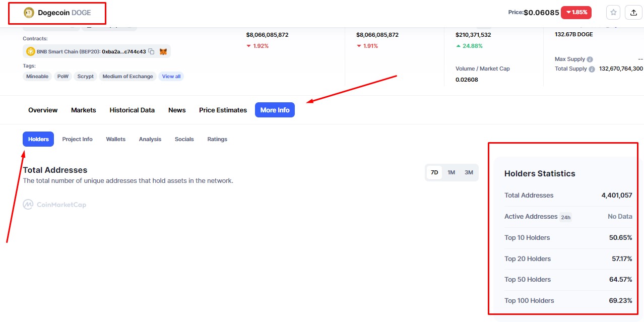Screen dimensions: 644x322
Task: Add Dogecoin to watchlist with star icon
Action: click(613, 13)
